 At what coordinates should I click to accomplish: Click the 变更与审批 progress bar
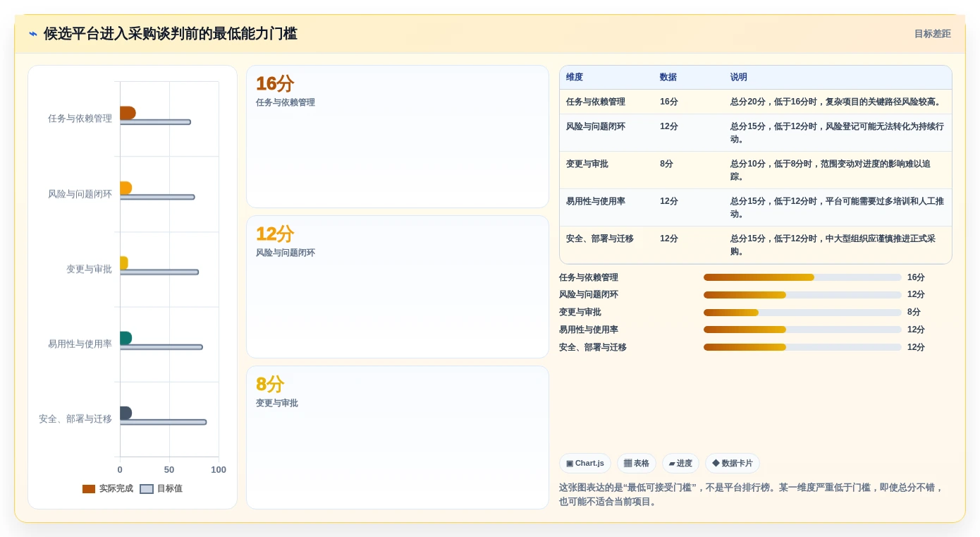[x=802, y=313]
